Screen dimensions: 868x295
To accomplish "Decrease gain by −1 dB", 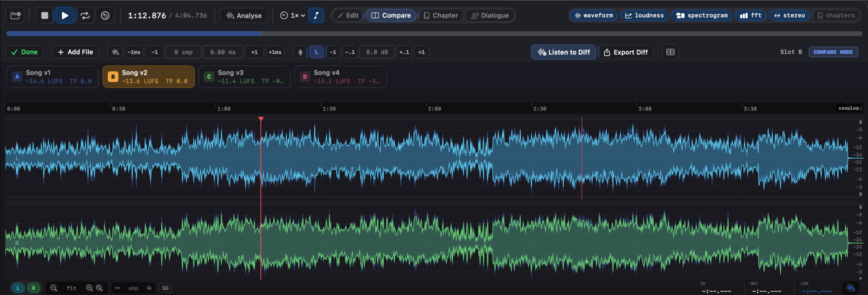I will click(x=333, y=52).
